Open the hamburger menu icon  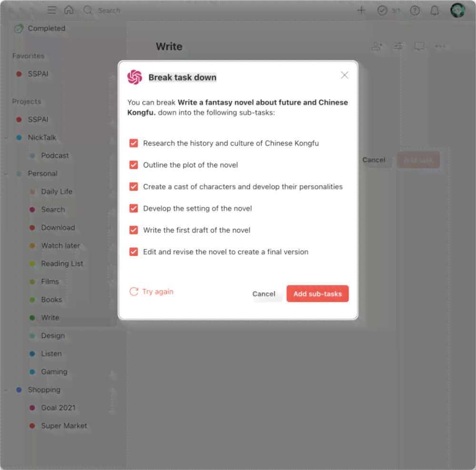[x=52, y=10]
